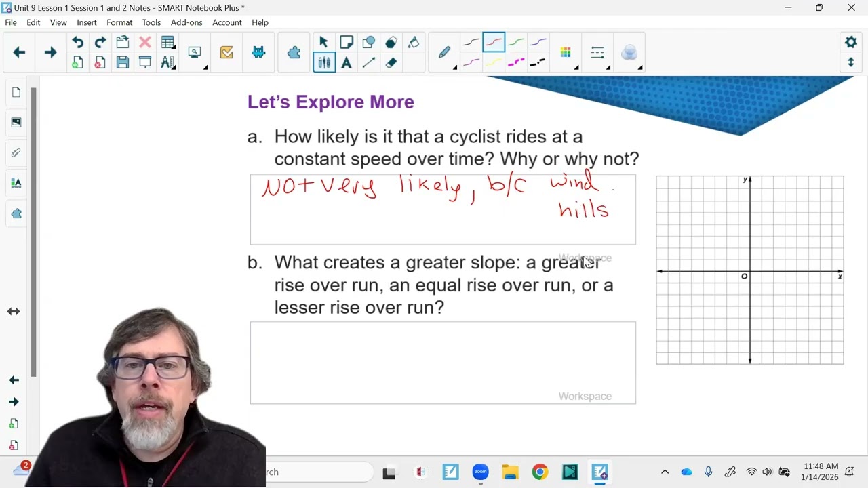The image size is (868, 488).
Task: Open the sidebar Add-ons puzzle tab
Action: tap(16, 213)
